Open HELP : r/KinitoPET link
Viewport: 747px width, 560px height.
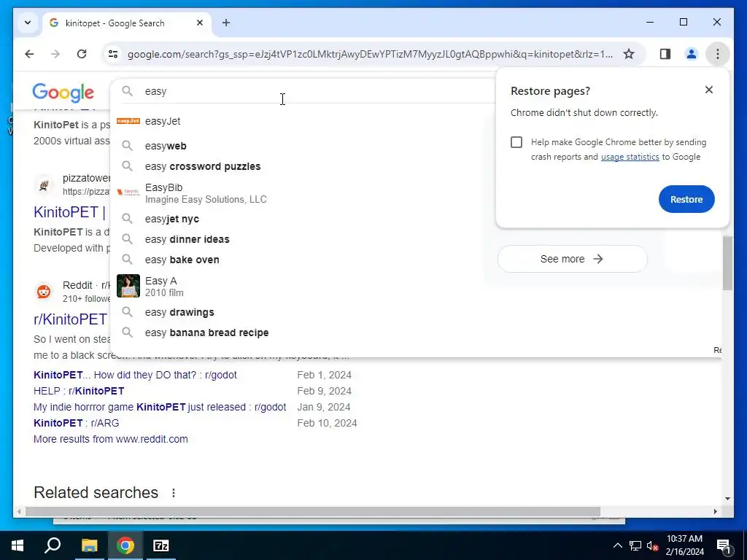click(x=79, y=391)
